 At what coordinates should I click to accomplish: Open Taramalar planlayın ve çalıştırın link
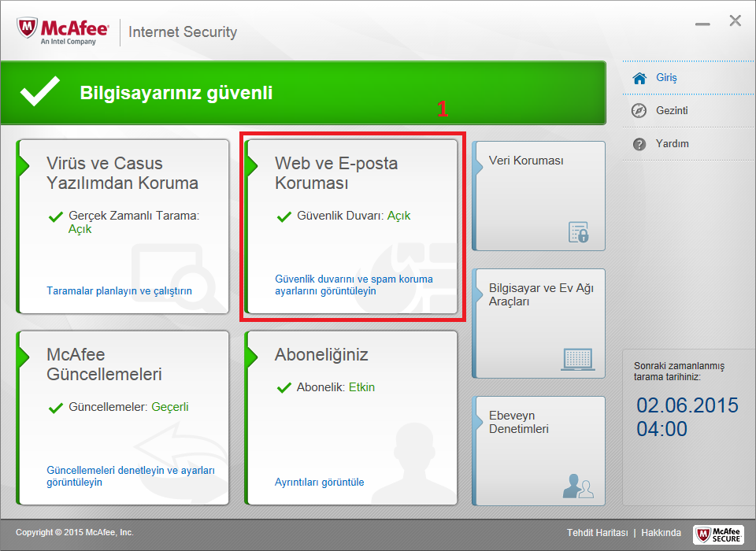[119, 291]
